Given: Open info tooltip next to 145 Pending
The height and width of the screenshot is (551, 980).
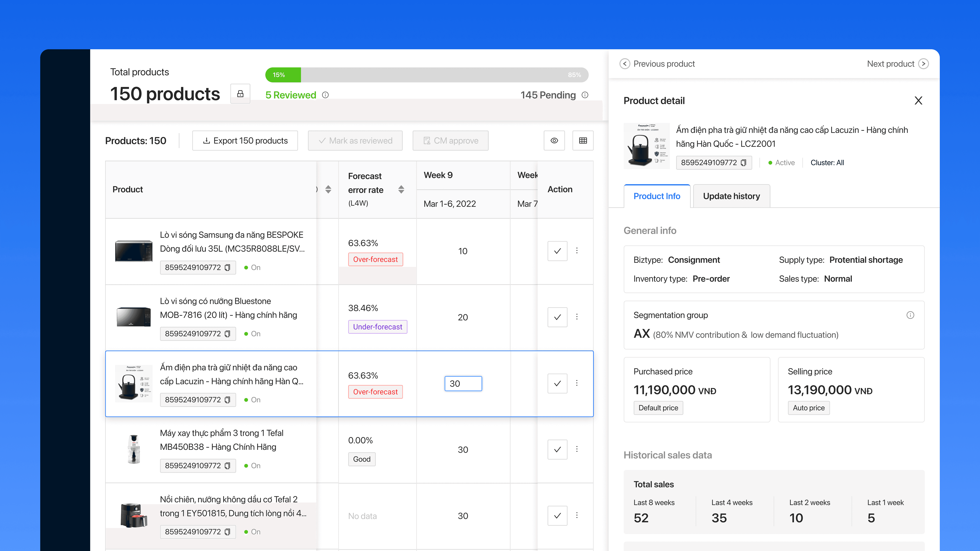Looking at the screenshot, I should (585, 95).
